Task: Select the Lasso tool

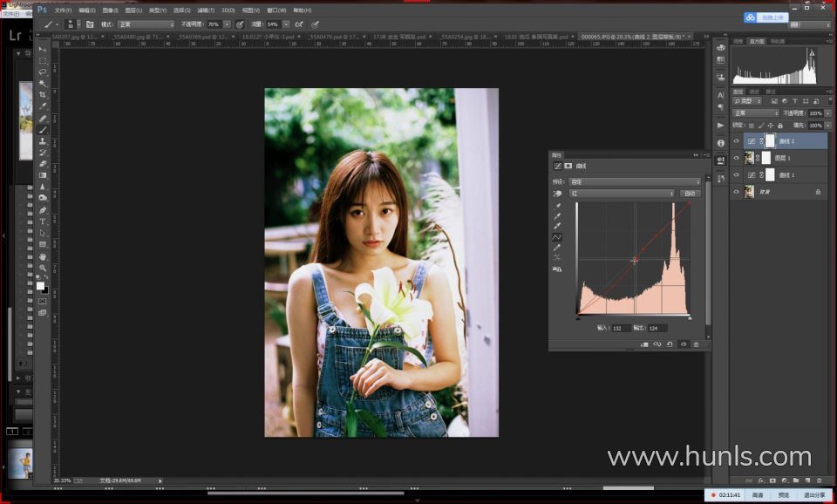Action: pos(43,72)
